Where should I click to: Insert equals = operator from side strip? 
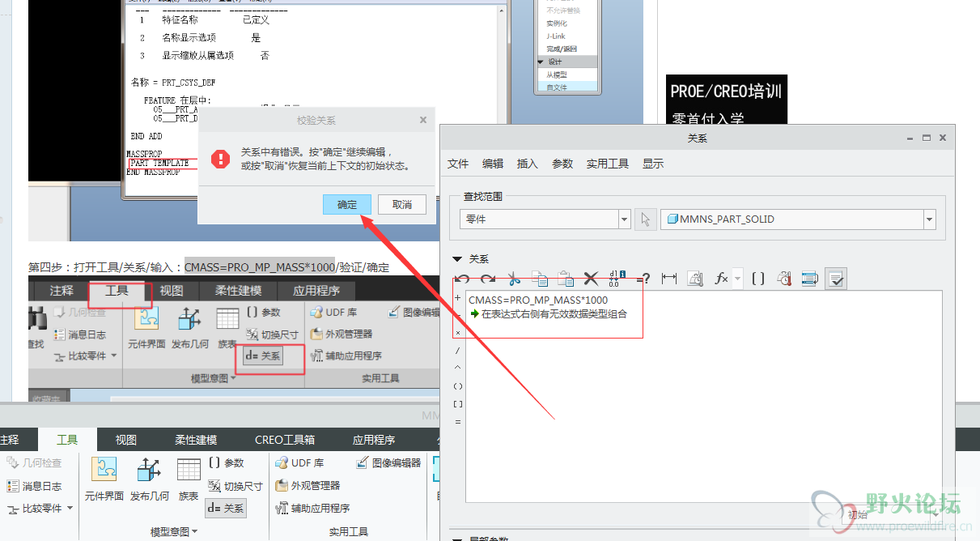pos(458,421)
